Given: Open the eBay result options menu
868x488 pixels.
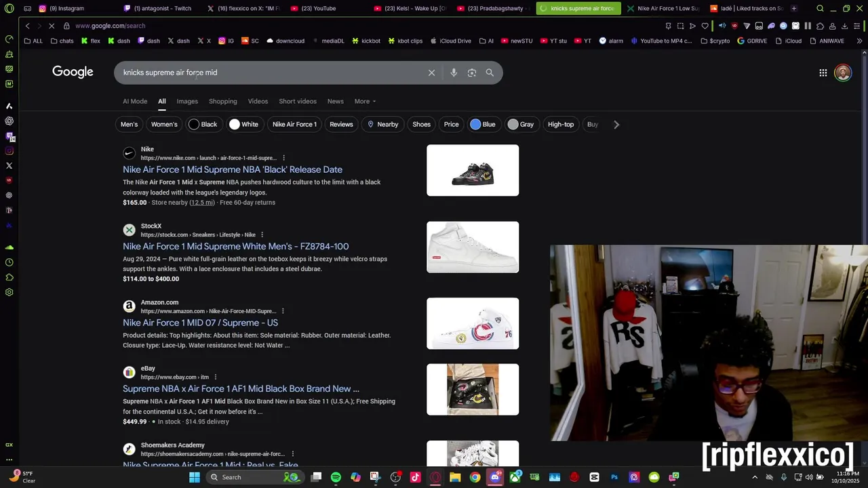Looking at the screenshot, I should (x=216, y=377).
